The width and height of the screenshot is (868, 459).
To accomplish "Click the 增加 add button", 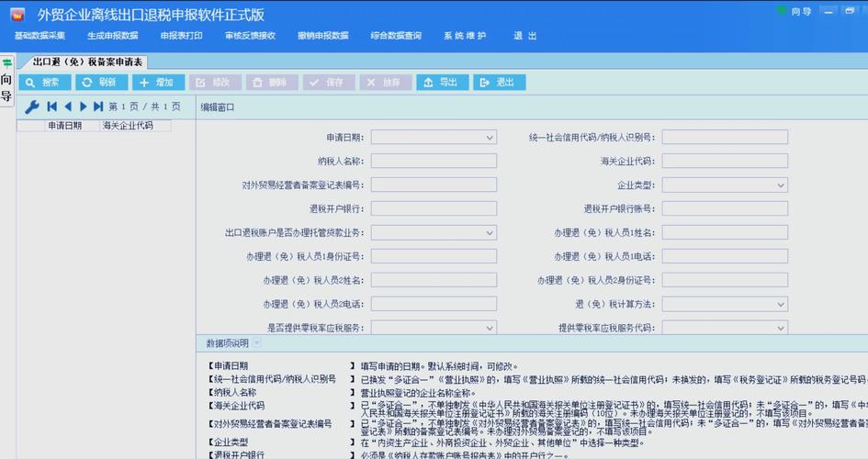I will 158,83.
